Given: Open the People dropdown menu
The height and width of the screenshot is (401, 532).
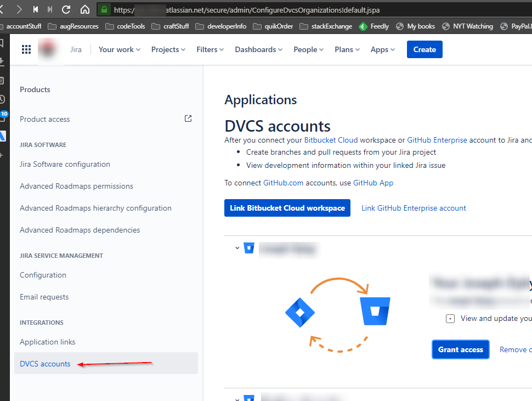Looking at the screenshot, I should coord(308,49).
